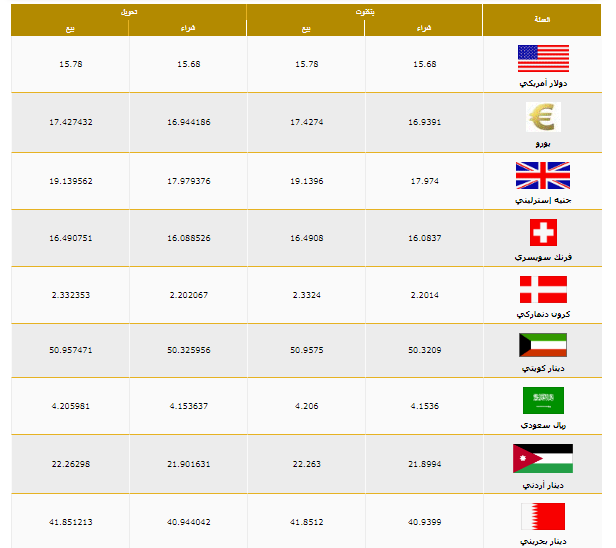Click the Jordanian flag icon
616x548 pixels.
coord(542,458)
